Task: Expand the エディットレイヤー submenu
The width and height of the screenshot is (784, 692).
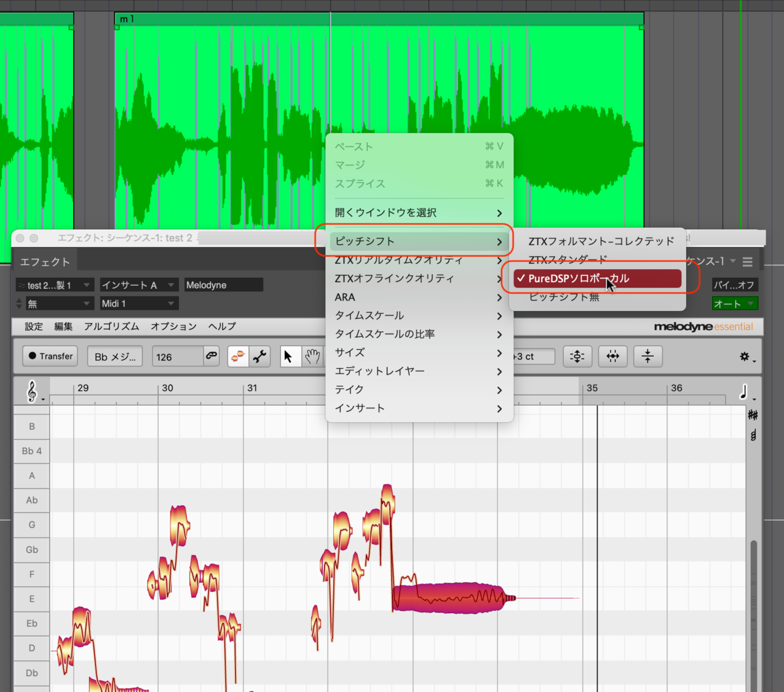Action: click(419, 371)
